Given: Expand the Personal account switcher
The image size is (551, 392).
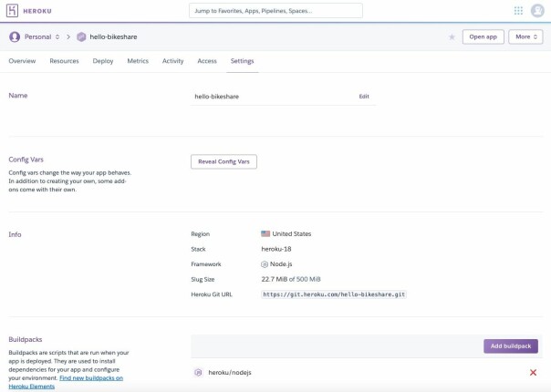Looking at the screenshot, I should pyautogui.click(x=42, y=36).
